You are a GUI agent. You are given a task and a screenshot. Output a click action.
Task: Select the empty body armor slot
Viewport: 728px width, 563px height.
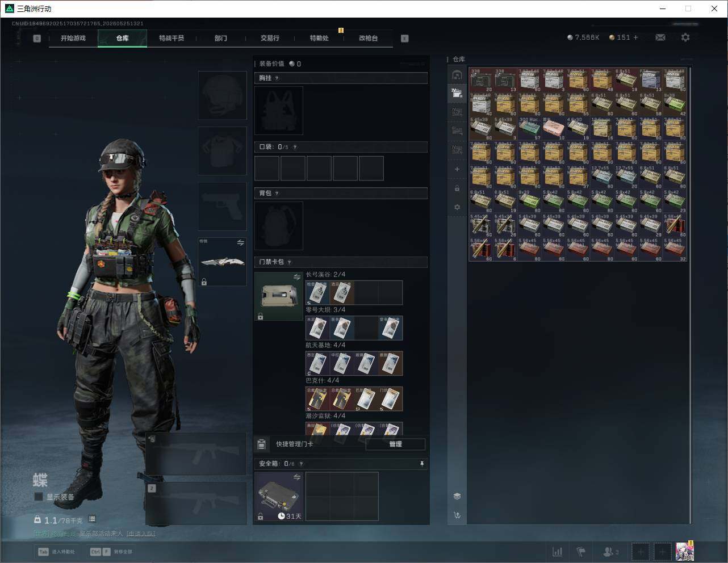(x=222, y=151)
